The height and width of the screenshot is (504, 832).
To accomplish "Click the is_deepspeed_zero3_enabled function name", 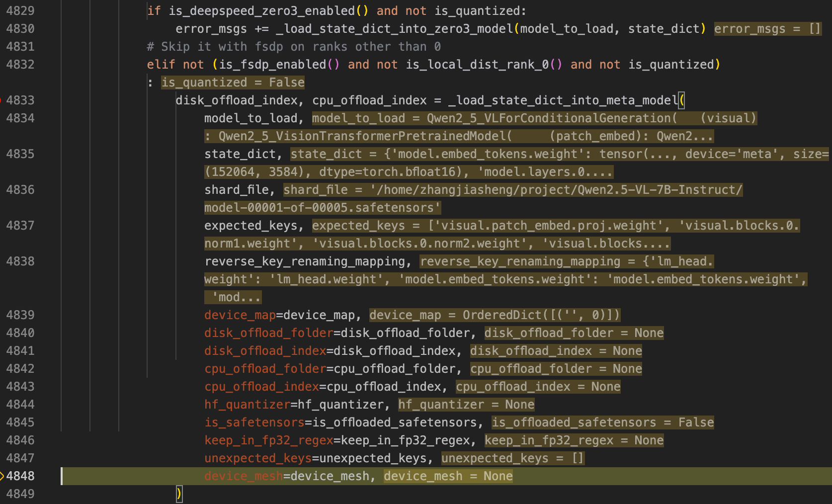I will (262, 11).
